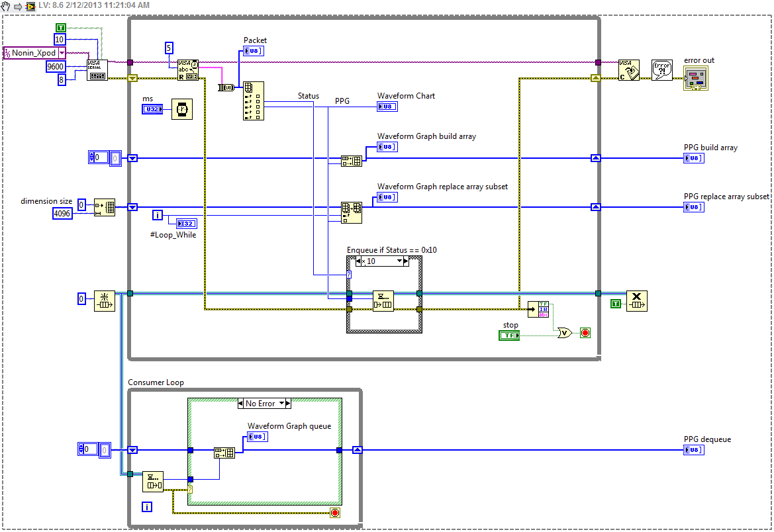Click the Waveform Graph queue terminal
Viewport: 774px width, 532px height.
[257, 437]
